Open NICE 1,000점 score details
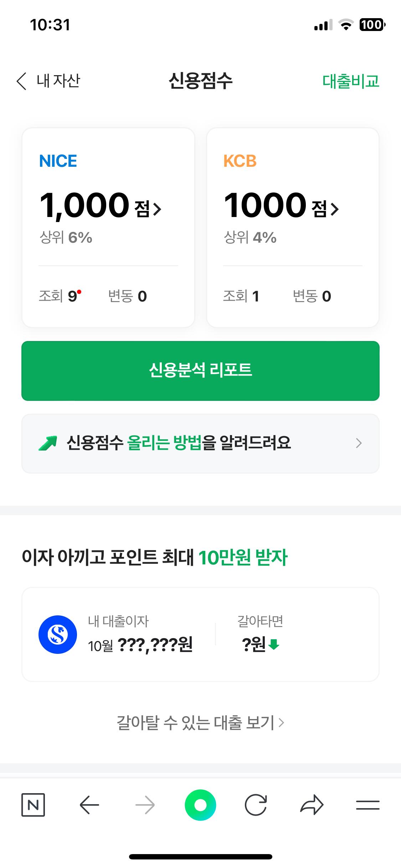Viewport: 401px width, 868px height. click(x=101, y=206)
